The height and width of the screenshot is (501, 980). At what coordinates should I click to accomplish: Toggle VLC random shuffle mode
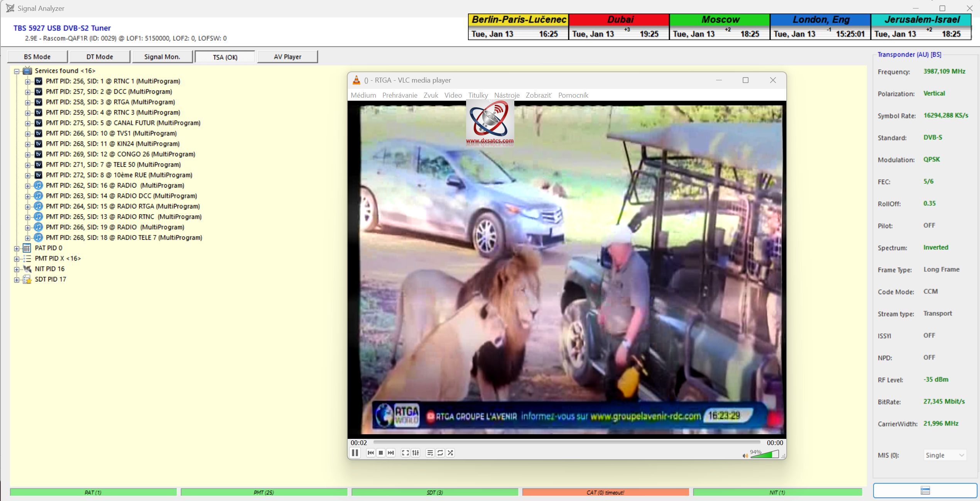point(450,453)
